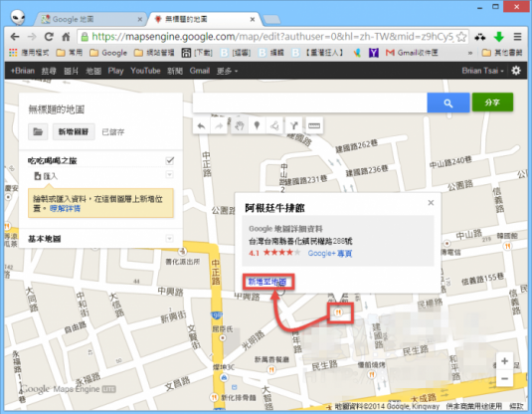
Task: Open YouTube in the Google bar
Action: [145, 71]
